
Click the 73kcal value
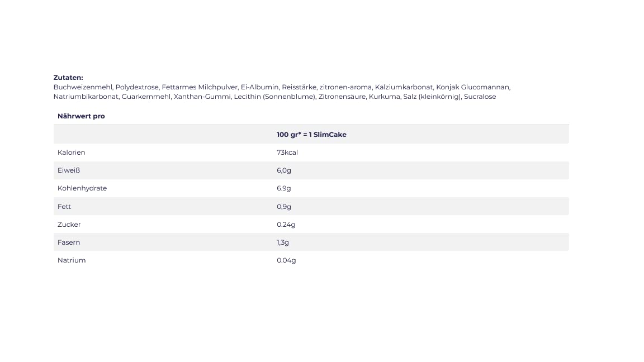point(287,153)
